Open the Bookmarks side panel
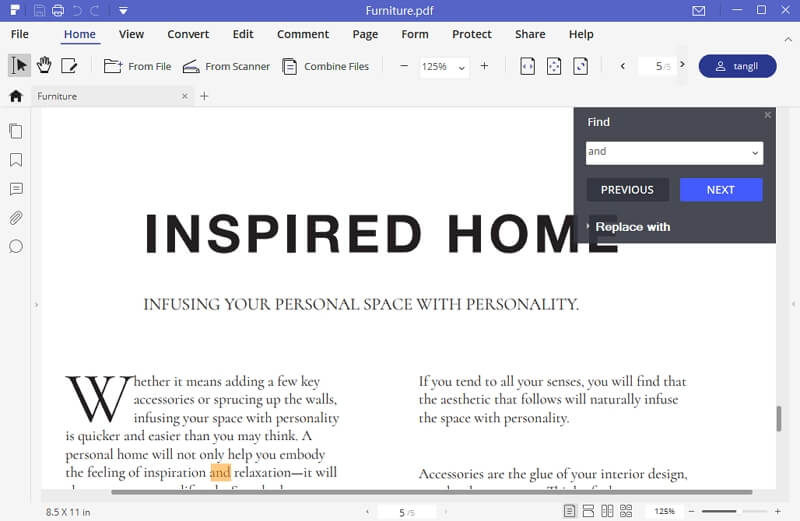The width and height of the screenshot is (800, 521). [x=16, y=160]
